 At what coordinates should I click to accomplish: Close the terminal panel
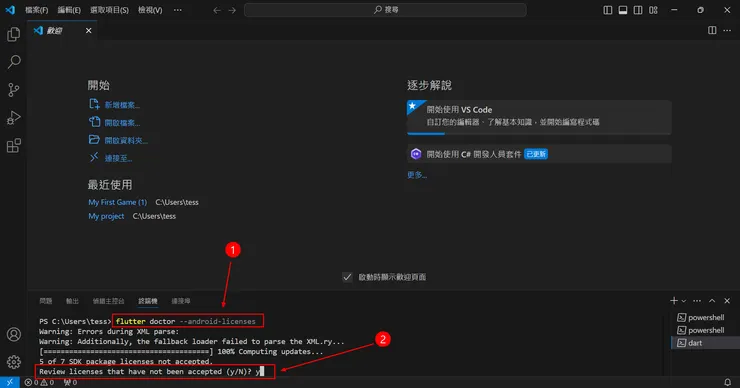coord(727,301)
